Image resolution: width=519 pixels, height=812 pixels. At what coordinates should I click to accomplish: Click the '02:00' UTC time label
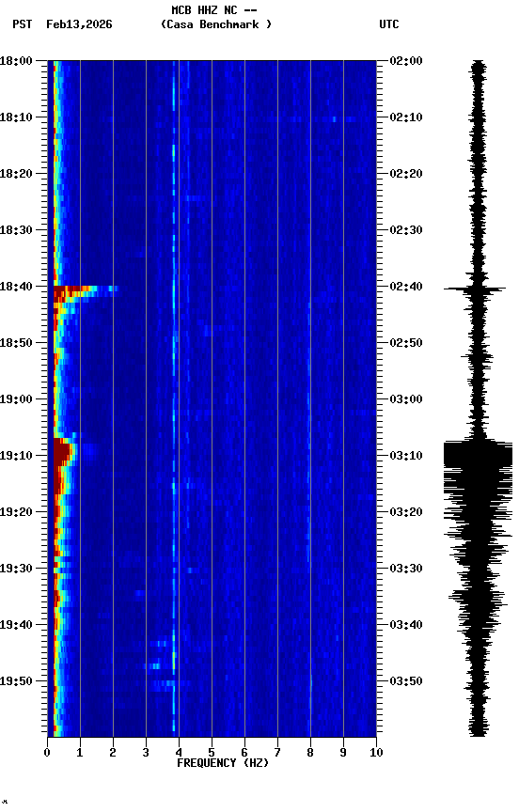(x=406, y=61)
